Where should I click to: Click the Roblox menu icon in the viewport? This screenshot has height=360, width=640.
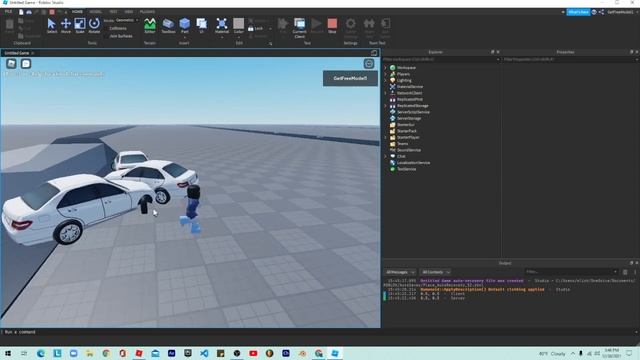click(11, 63)
